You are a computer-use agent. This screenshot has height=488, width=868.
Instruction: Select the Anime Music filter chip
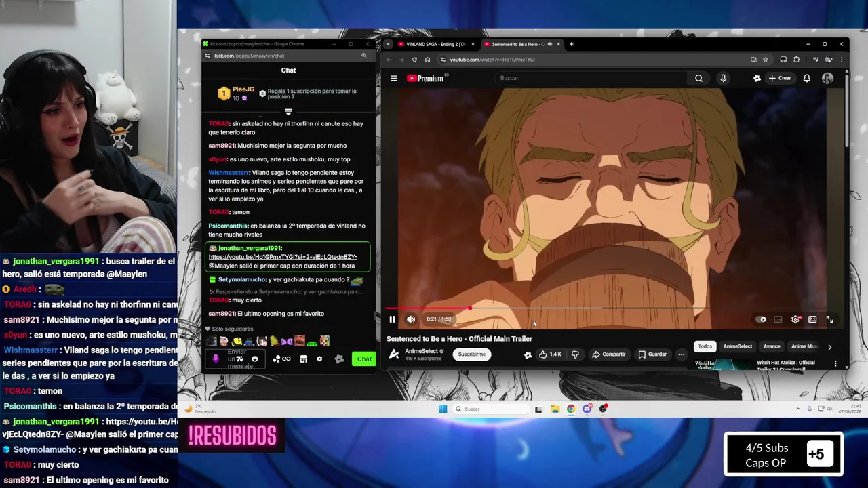click(805, 346)
